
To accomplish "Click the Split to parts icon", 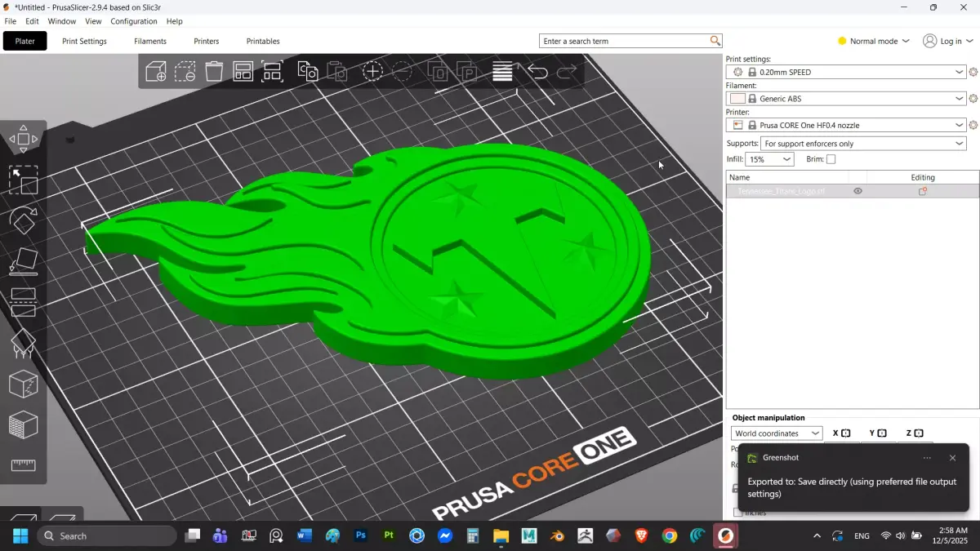I will click(x=467, y=72).
